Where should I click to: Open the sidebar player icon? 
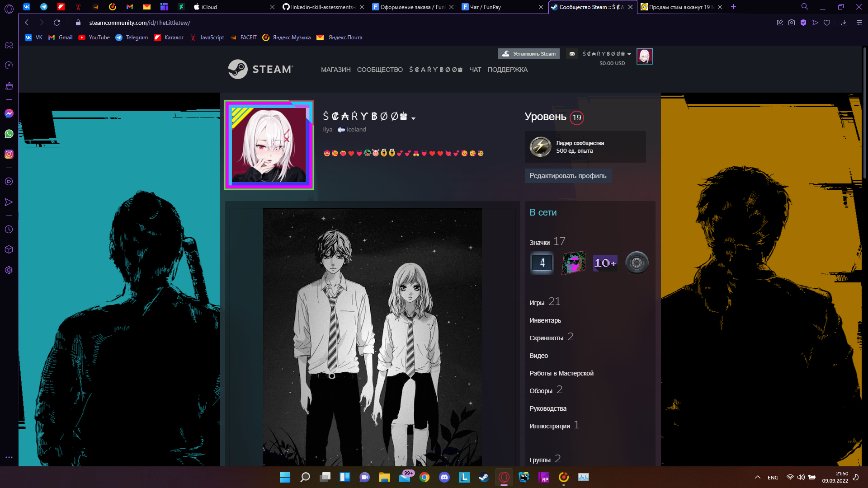(9, 182)
